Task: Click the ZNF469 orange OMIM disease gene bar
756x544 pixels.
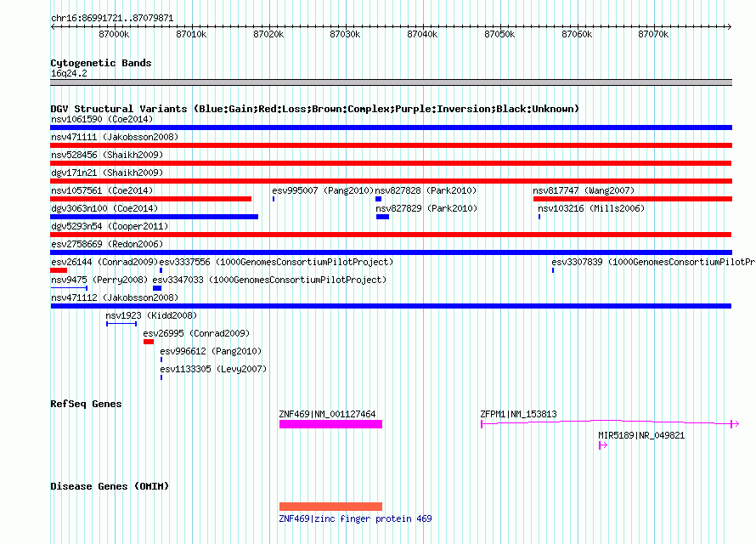Action: (x=330, y=507)
